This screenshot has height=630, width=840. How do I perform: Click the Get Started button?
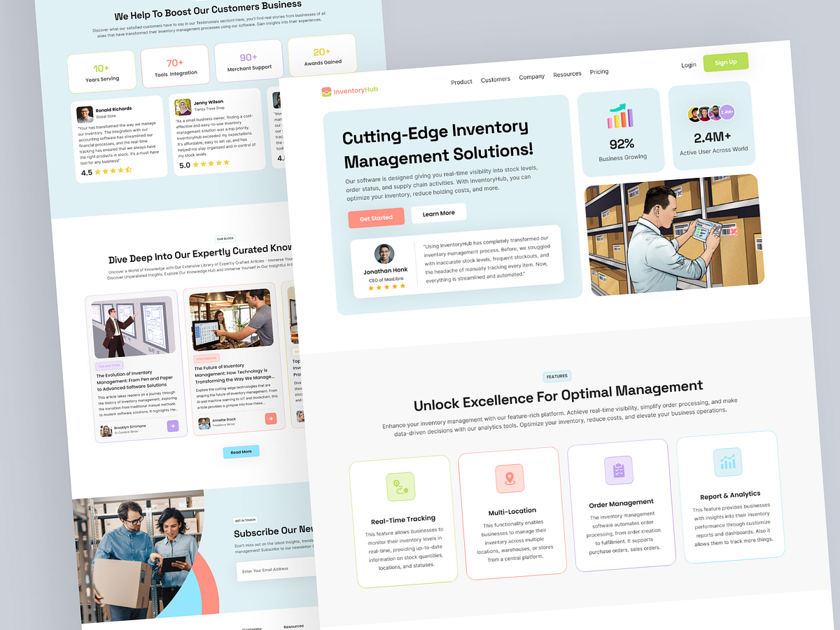[x=376, y=218]
